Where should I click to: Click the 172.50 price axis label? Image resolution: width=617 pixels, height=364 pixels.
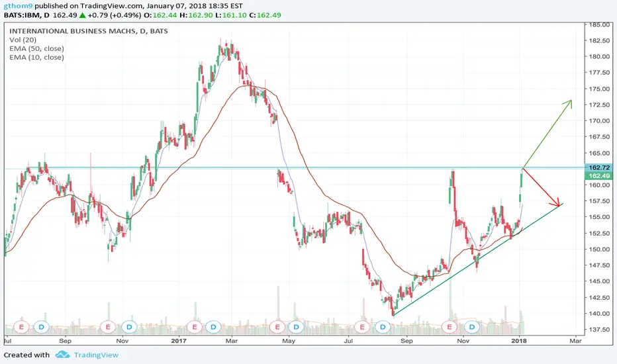click(x=599, y=105)
